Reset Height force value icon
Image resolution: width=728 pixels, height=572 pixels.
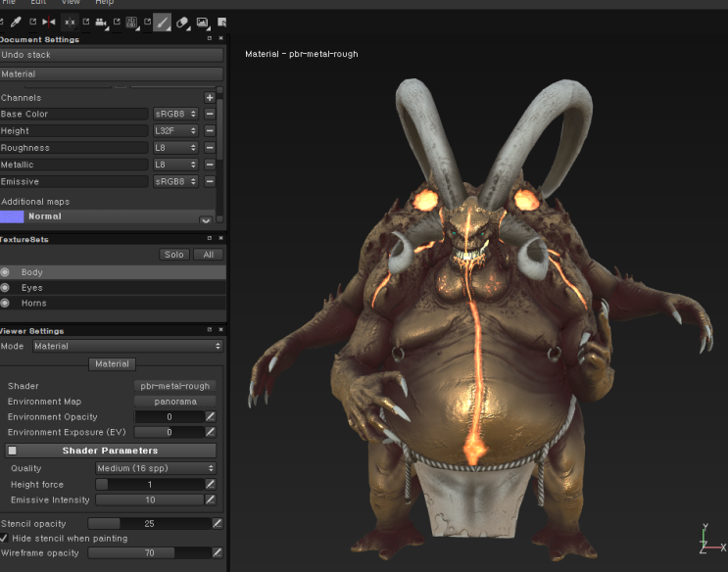[211, 484]
